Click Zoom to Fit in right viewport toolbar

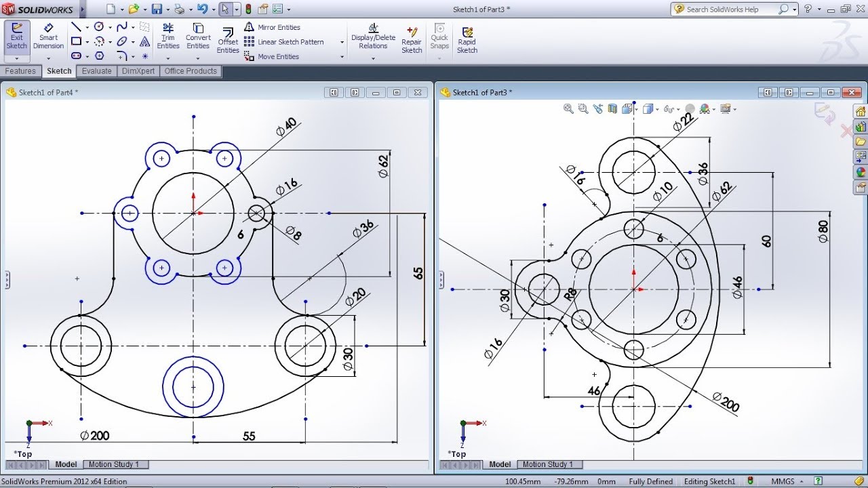(x=568, y=108)
